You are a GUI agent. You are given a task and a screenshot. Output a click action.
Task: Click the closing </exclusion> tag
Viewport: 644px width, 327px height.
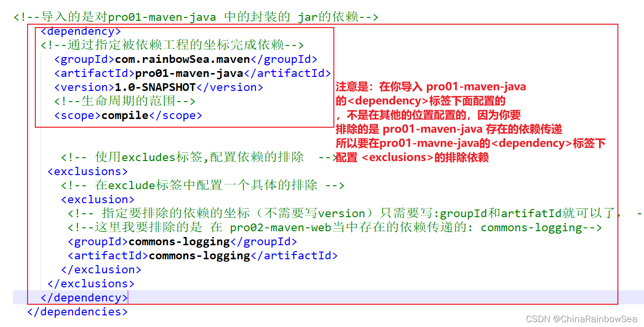click(x=101, y=270)
